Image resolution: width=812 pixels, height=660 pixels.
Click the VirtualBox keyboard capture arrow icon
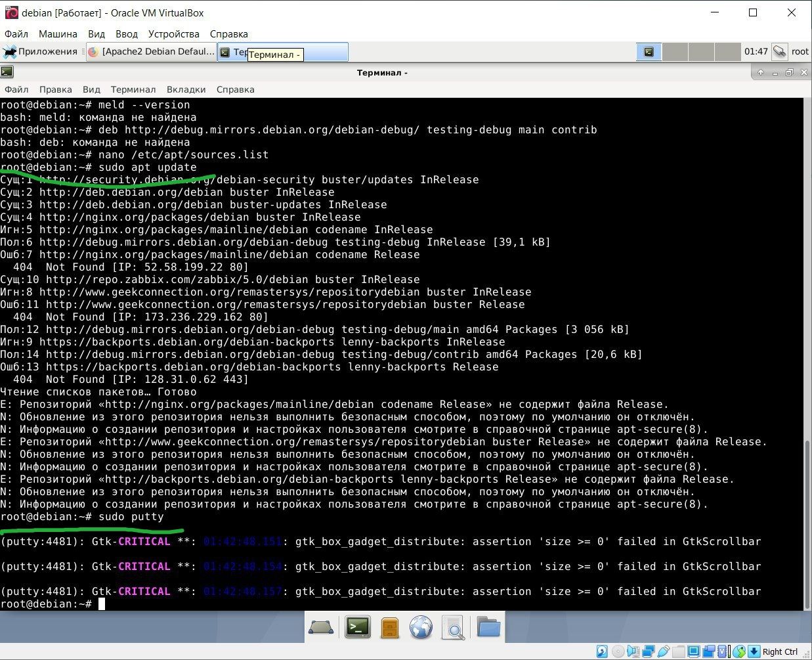pyautogui.click(x=754, y=651)
